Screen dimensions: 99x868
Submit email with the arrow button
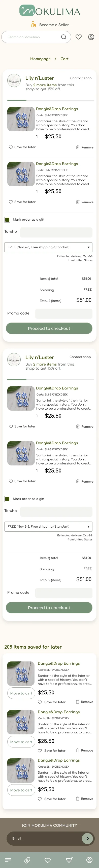tap(87, 838)
